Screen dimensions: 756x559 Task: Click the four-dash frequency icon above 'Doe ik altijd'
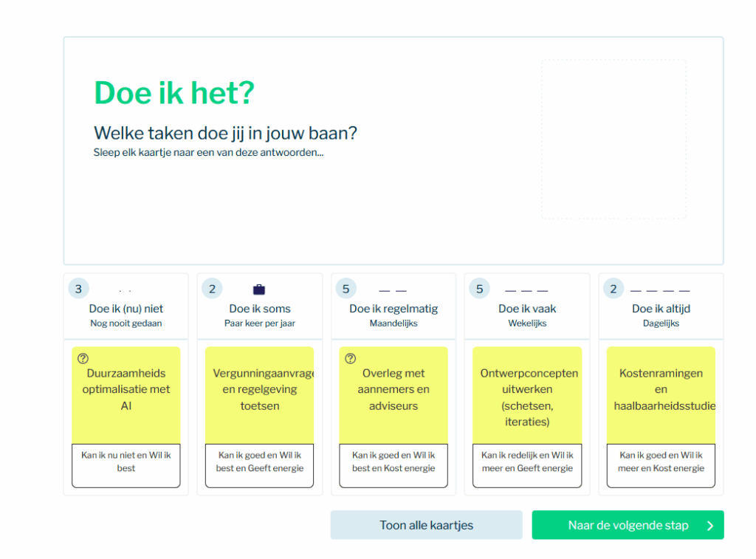click(660, 290)
